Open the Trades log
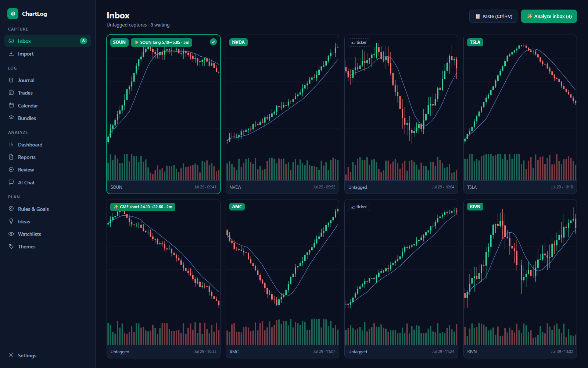Screen dimensions: 588x368 47,92
